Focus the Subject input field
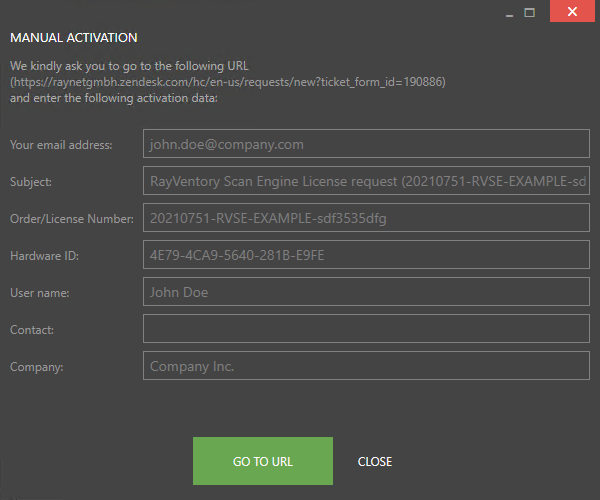Viewport: 600px width, 500px height. click(366, 181)
